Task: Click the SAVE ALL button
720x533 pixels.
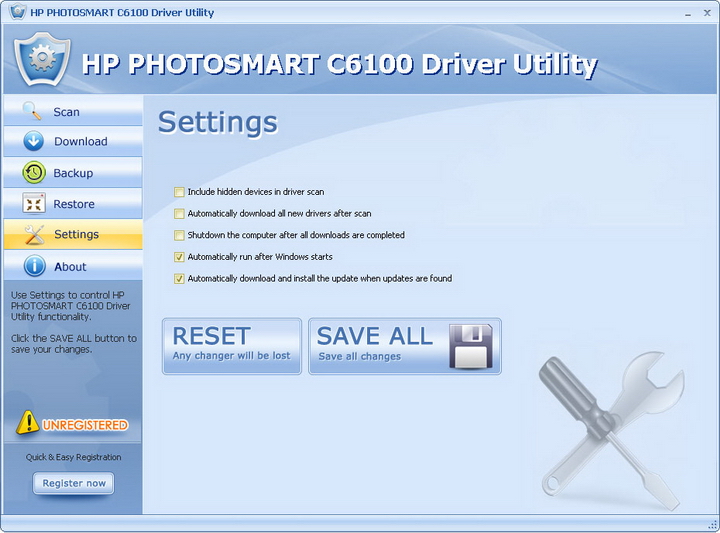Action: (x=405, y=346)
